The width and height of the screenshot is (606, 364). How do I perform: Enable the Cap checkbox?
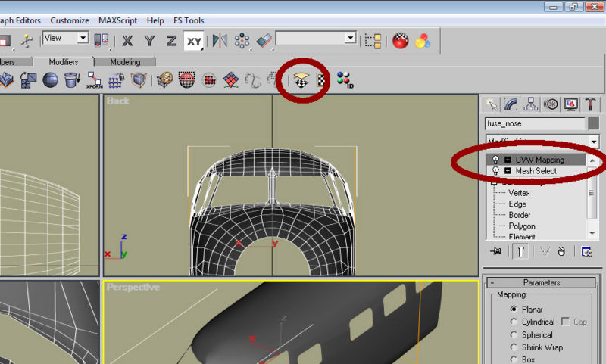point(565,321)
